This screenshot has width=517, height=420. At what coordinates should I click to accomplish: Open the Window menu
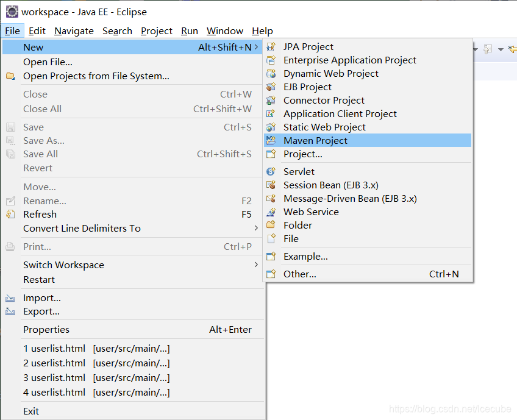point(225,31)
